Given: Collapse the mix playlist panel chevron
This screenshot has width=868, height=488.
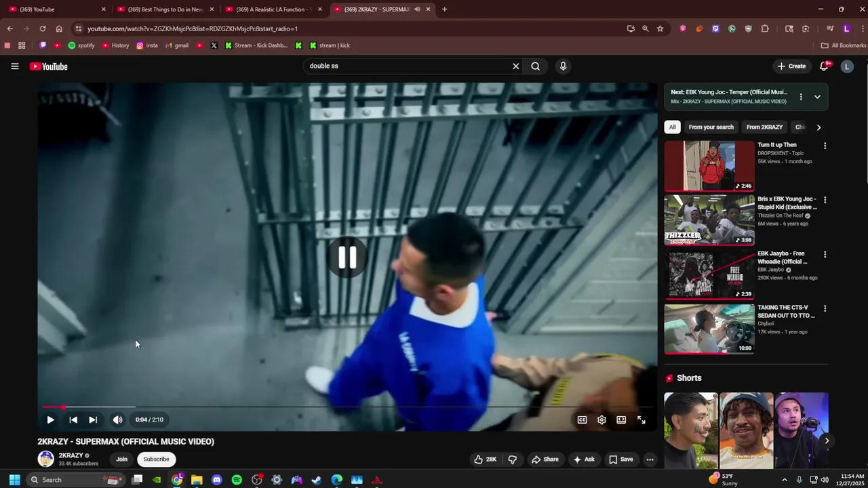Looking at the screenshot, I should [x=817, y=96].
